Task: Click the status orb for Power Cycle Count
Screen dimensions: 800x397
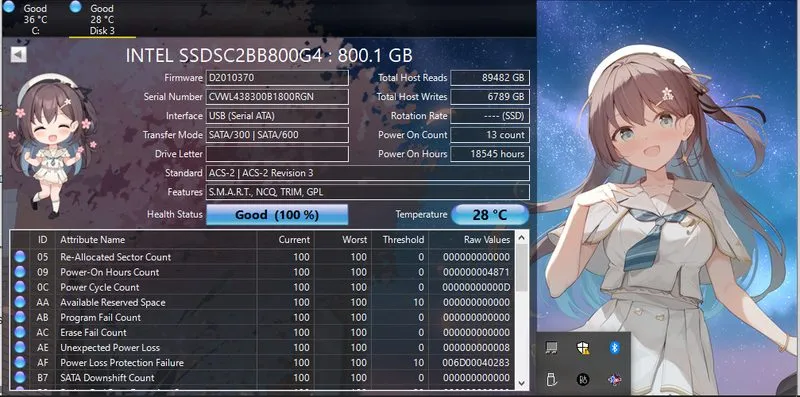Action: pyautogui.click(x=20, y=287)
